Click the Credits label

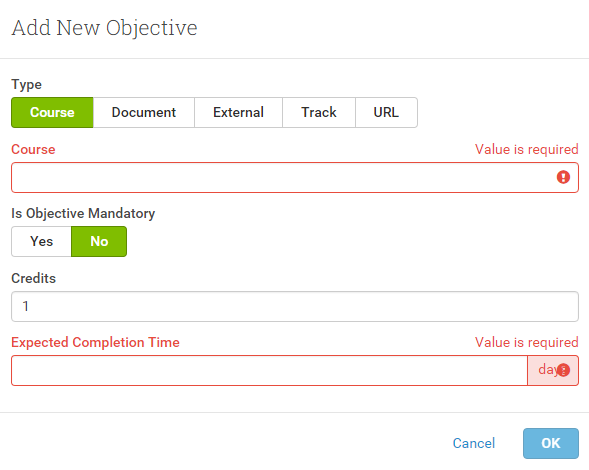(33, 278)
